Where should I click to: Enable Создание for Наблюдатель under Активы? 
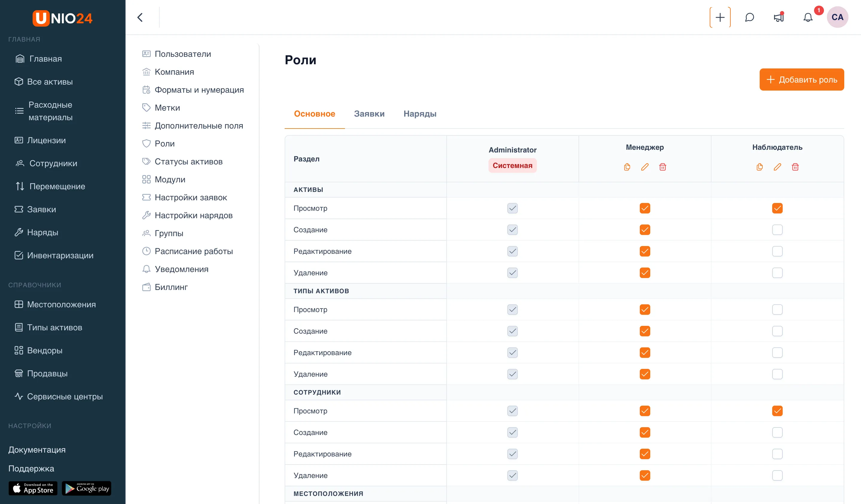[x=777, y=230]
